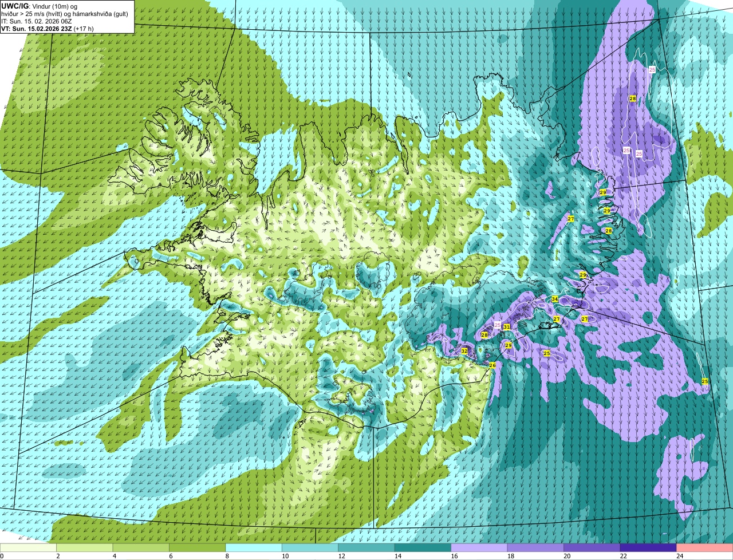Click the '(+17 h)' forecast offset text
The image size is (733, 560).
pos(84,28)
